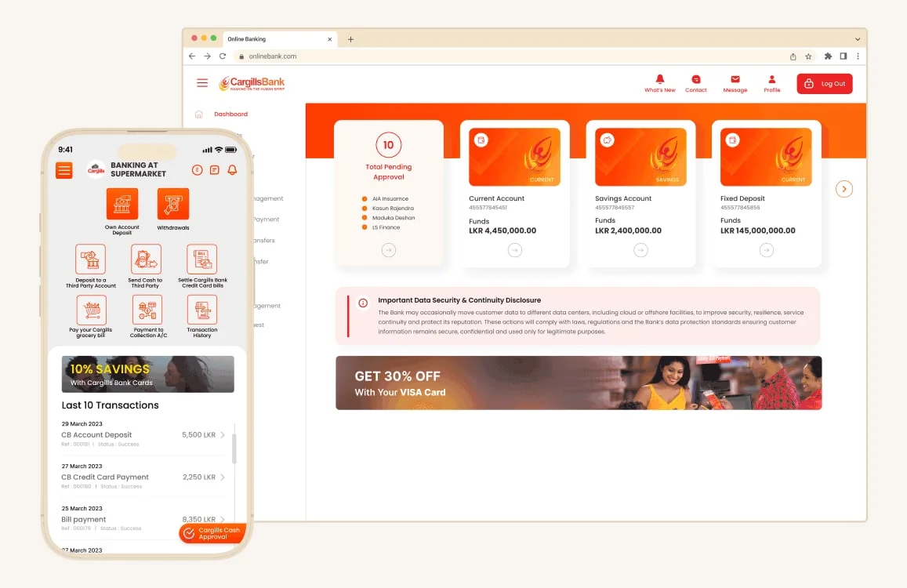Tap the Withdrawals icon
Image resolution: width=907 pixels, height=588 pixels.
click(173, 205)
